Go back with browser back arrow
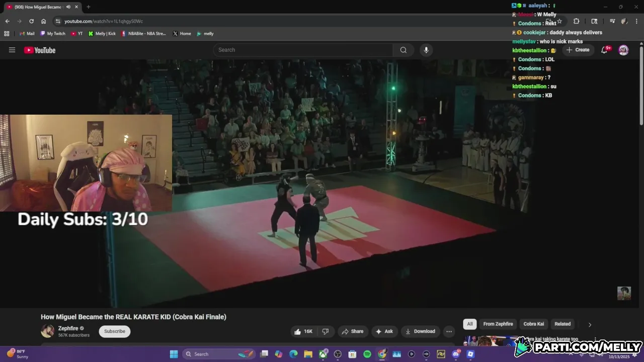This screenshot has width=644, height=362. (7, 21)
